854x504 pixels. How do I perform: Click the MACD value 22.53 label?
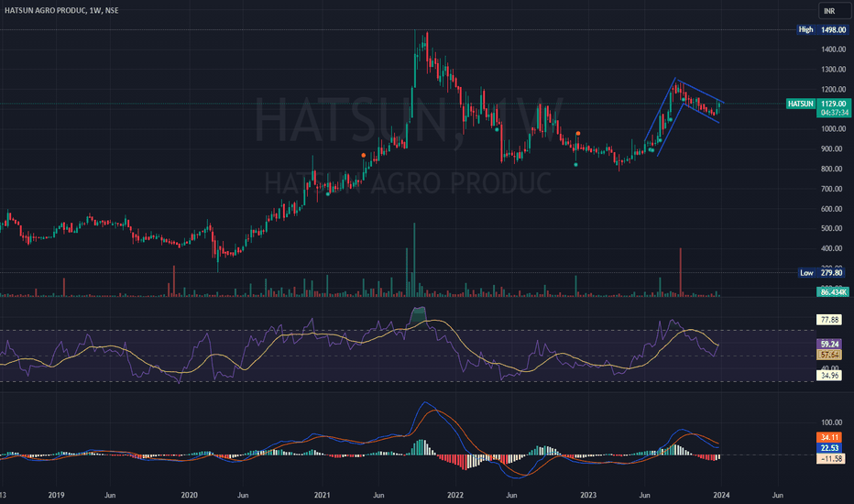tap(829, 448)
